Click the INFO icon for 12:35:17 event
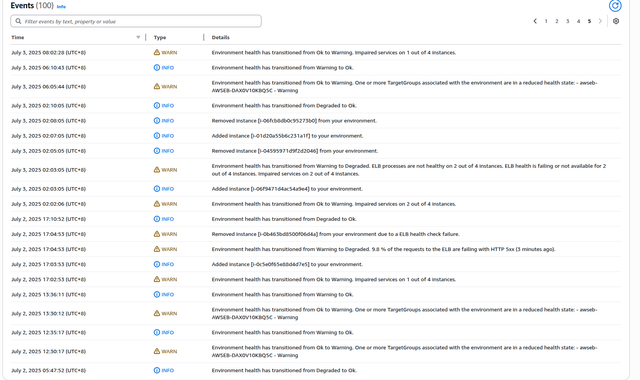The width and height of the screenshot is (640, 380). (x=157, y=332)
